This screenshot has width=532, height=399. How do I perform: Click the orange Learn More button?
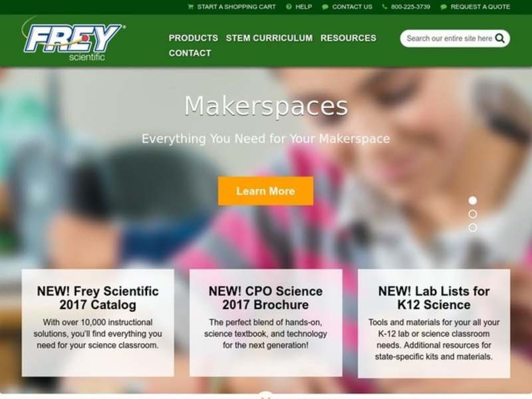click(x=265, y=191)
